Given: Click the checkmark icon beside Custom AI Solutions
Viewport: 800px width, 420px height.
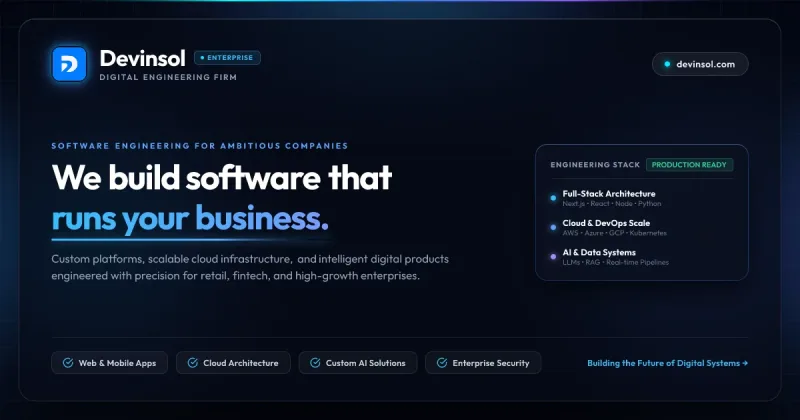Looking at the screenshot, I should point(315,363).
